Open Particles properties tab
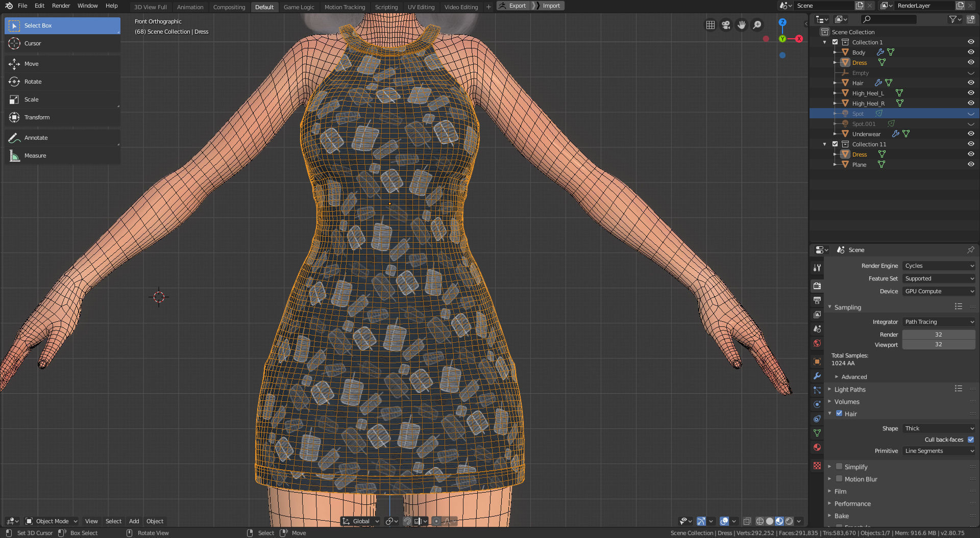The width and height of the screenshot is (980, 538). [817, 390]
